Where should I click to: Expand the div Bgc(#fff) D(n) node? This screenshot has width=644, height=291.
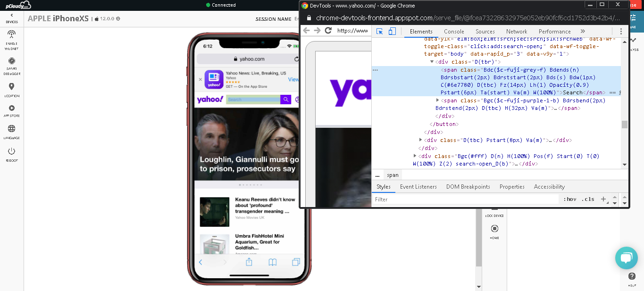click(x=415, y=156)
